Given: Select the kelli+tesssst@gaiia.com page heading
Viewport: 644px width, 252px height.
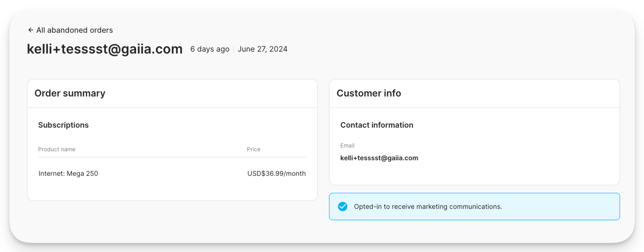Looking at the screenshot, I should (x=105, y=49).
